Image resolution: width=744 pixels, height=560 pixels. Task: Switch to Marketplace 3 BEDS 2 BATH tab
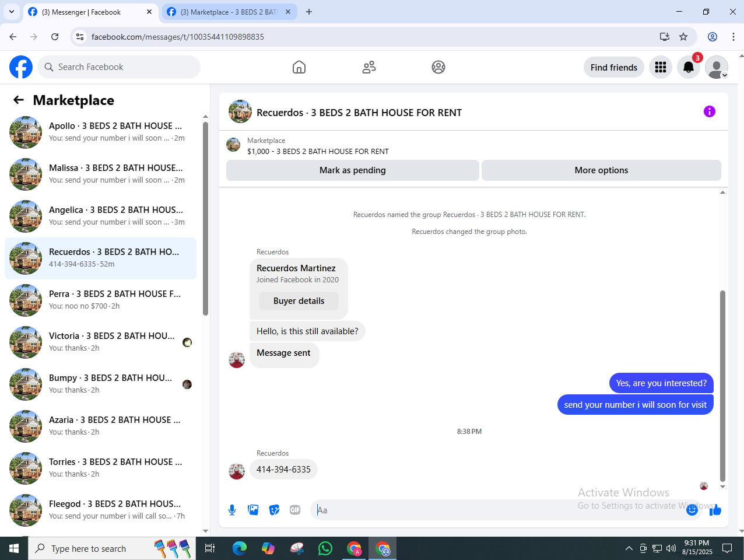(229, 12)
